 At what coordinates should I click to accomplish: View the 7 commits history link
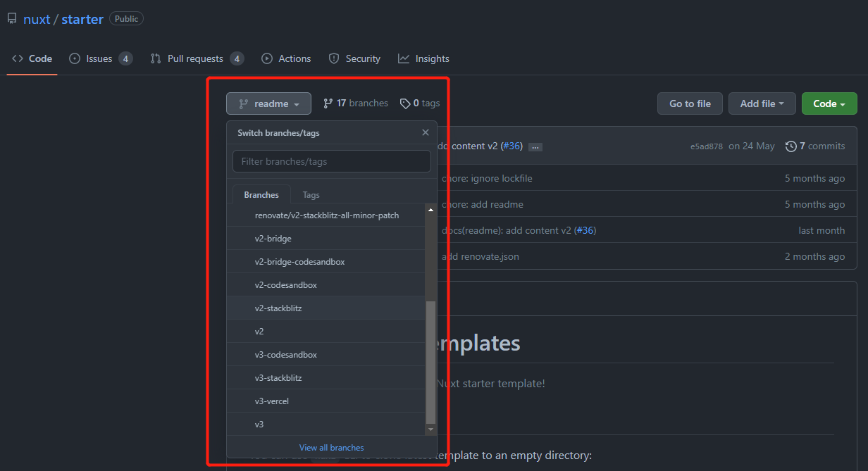point(815,146)
